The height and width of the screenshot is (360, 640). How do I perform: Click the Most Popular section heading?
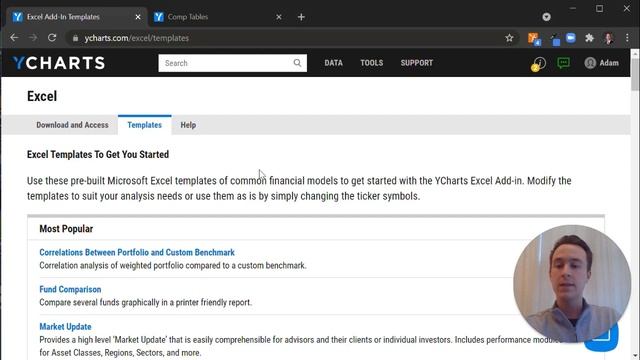[66, 229]
